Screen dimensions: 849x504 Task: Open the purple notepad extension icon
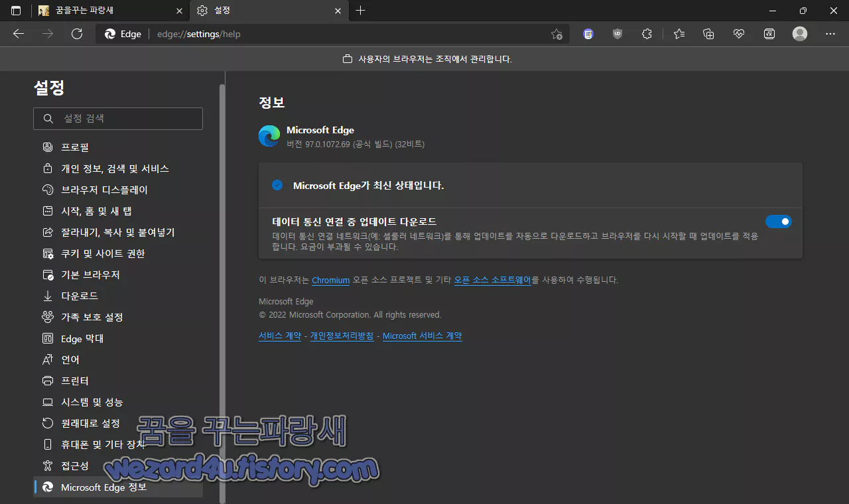pos(588,34)
